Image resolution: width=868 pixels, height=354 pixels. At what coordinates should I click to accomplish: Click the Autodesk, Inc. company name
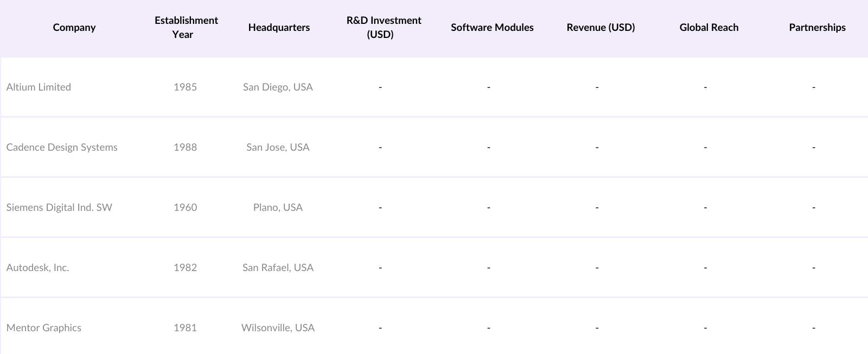coord(38,268)
